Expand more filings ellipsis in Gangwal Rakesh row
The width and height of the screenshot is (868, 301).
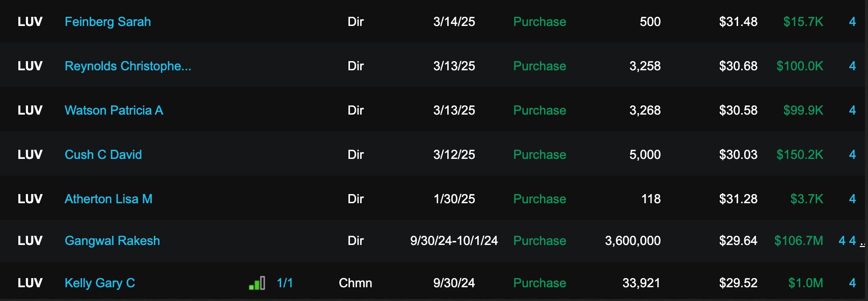click(x=862, y=244)
